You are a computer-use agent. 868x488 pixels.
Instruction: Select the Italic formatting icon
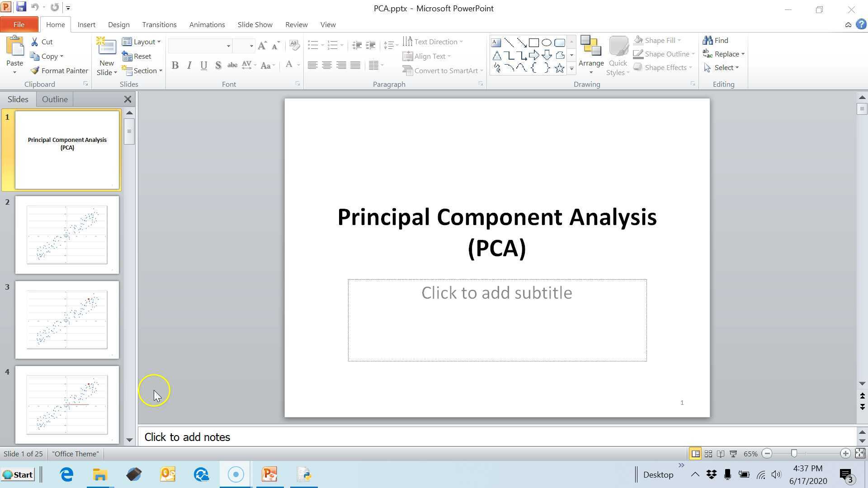tap(189, 65)
